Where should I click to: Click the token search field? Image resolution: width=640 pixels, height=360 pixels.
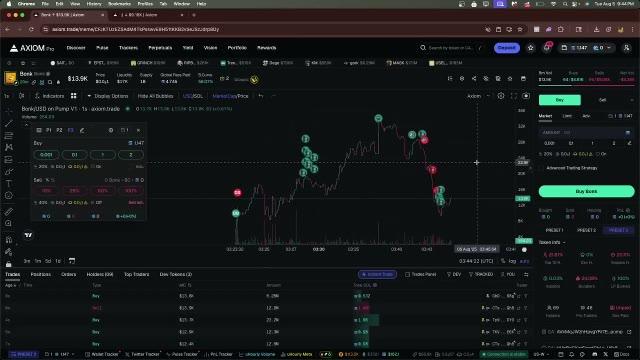[x=451, y=48]
